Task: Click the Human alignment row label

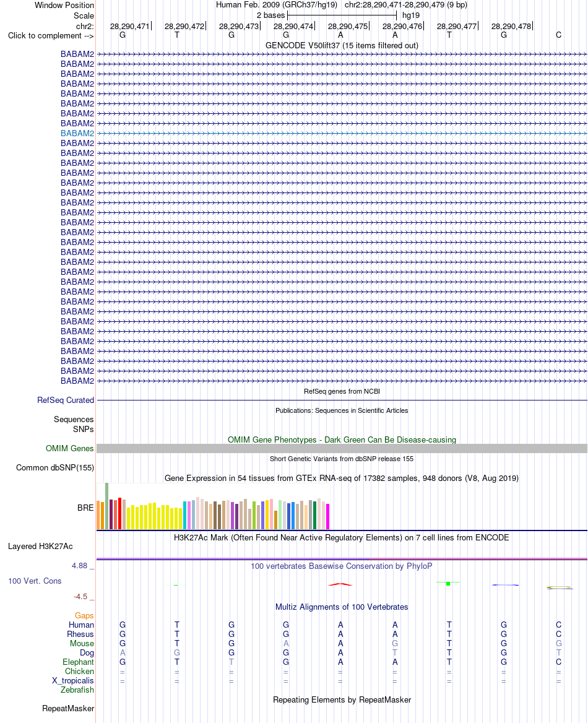Action: click(81, 625)
